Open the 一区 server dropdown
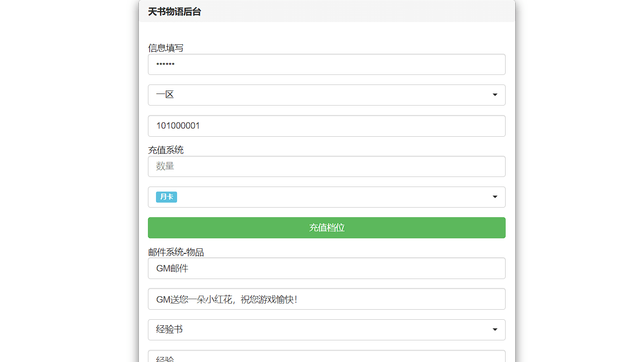644x362 pixels. pyautogui.click(x=327, y=95)
